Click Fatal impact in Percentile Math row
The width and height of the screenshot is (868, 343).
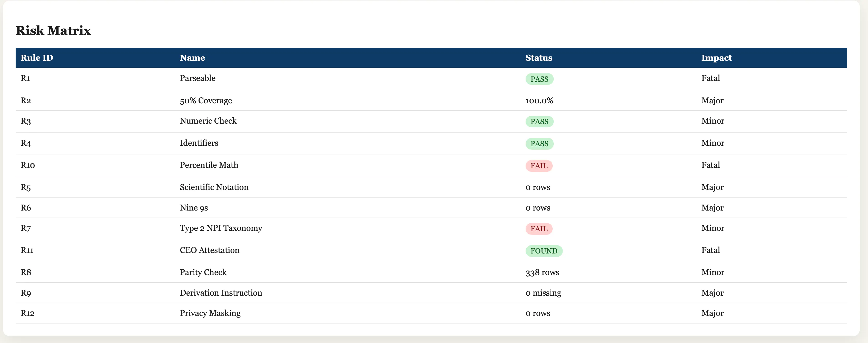pos(710,165)
